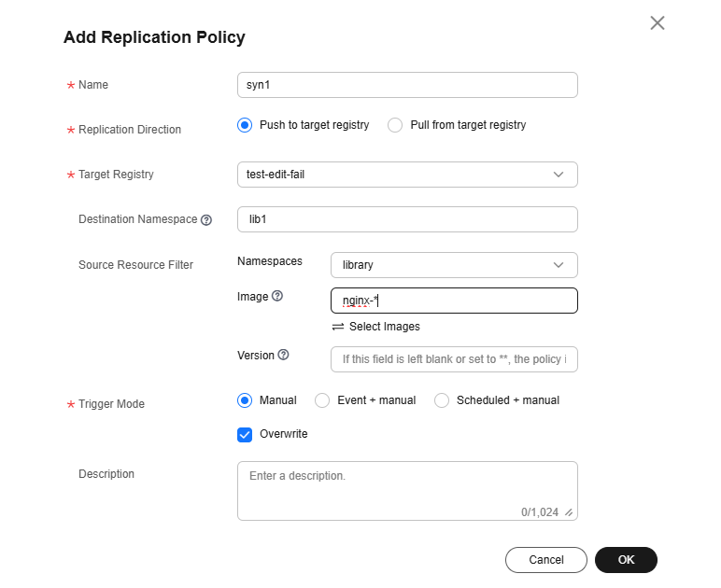Click the Version field help icon
This screenshot has width=721, height=588.
click(283, 355)
